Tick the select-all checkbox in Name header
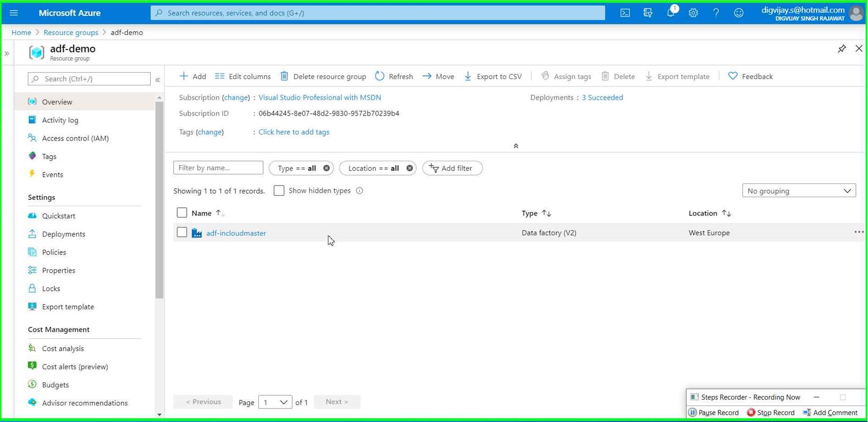868x422 pixels. click(182, 213)
